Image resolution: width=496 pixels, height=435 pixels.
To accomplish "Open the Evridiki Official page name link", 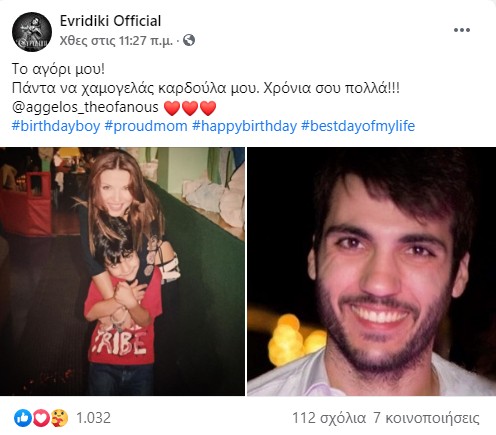I will 110,21.
